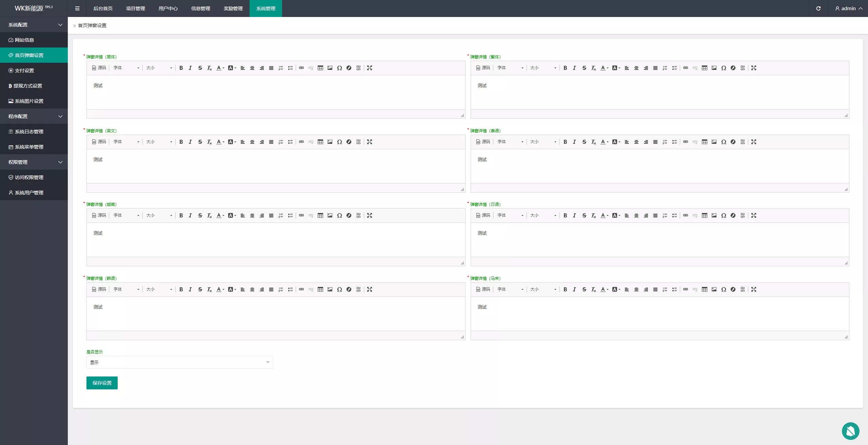
Task: Open the 是否显示 dropdown showing 显示
Action: (180, 362)
